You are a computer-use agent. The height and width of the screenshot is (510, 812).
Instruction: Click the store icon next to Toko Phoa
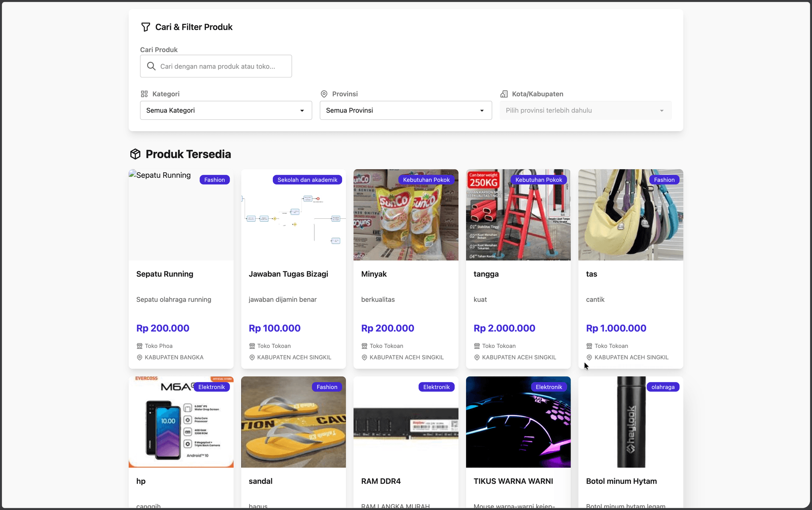(x=140, y=346)
